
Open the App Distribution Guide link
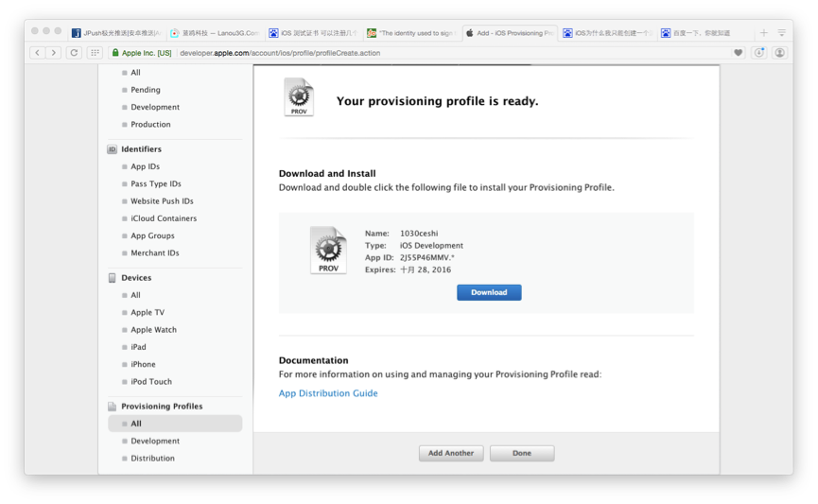click(328, 393)
